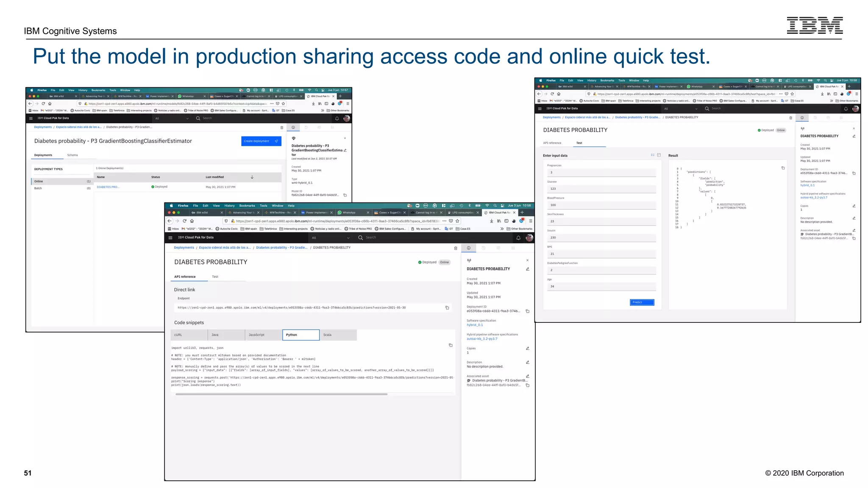Screen dimensions: 868x488
Task: Edit Copies value in middle window
Action: pyautogui.click(x=528, y=349)
